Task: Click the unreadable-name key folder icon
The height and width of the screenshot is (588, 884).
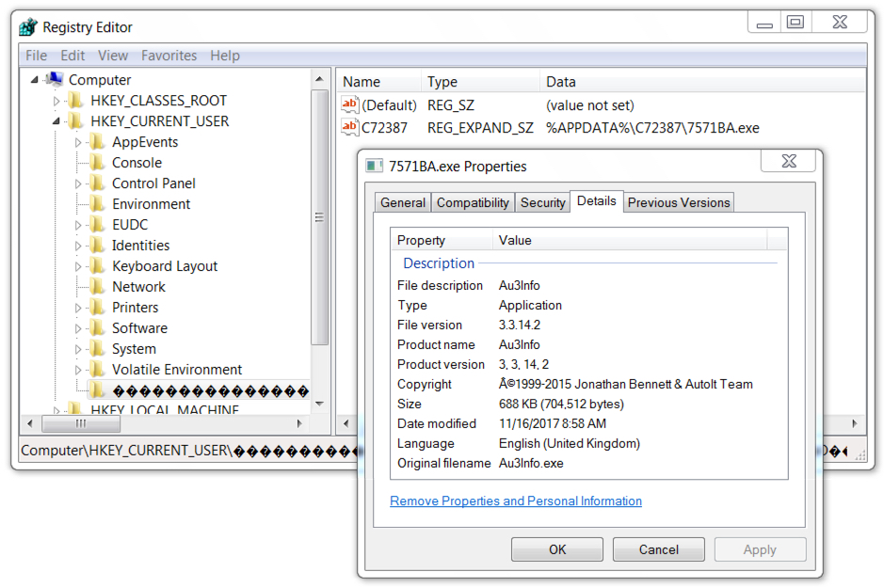Action: [x=97, y=389]
